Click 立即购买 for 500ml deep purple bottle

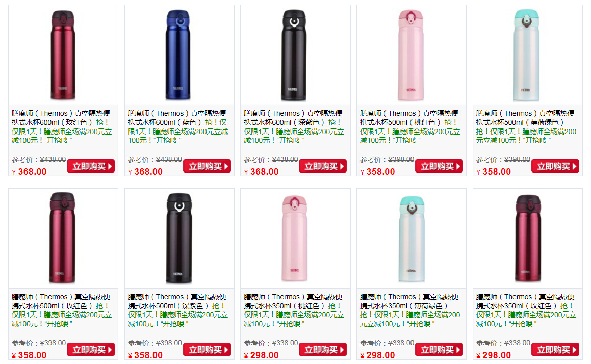click(207, 350)
